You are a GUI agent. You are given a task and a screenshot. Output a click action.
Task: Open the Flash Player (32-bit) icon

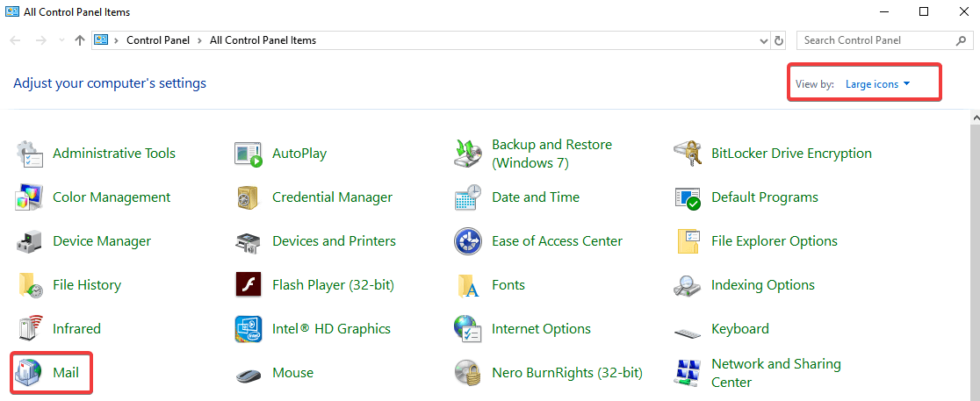[249, 285]
